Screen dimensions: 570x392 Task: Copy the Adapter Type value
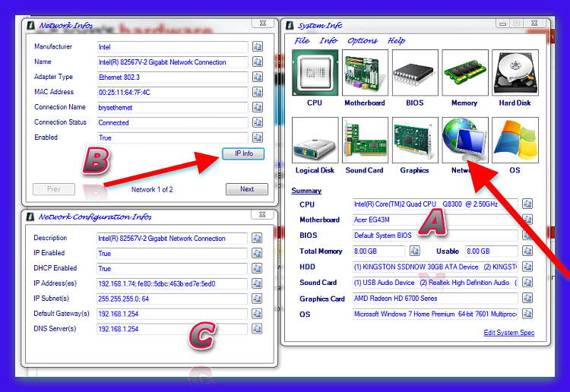(x=258, y=77)
